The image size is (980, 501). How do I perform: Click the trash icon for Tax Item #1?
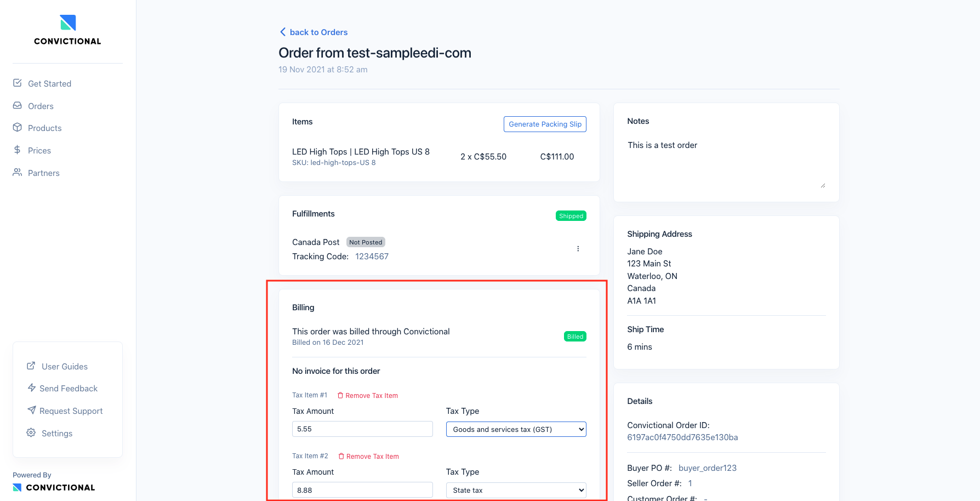(x=340, y=395)
